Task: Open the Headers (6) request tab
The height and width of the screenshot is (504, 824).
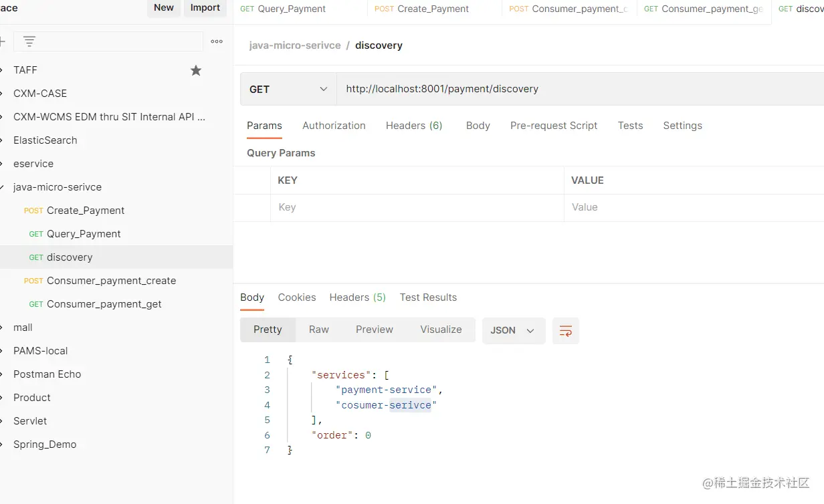Action: 414,126
